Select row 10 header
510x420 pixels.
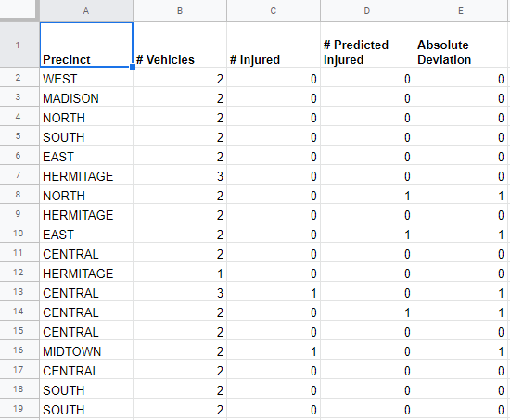[19, 234]
